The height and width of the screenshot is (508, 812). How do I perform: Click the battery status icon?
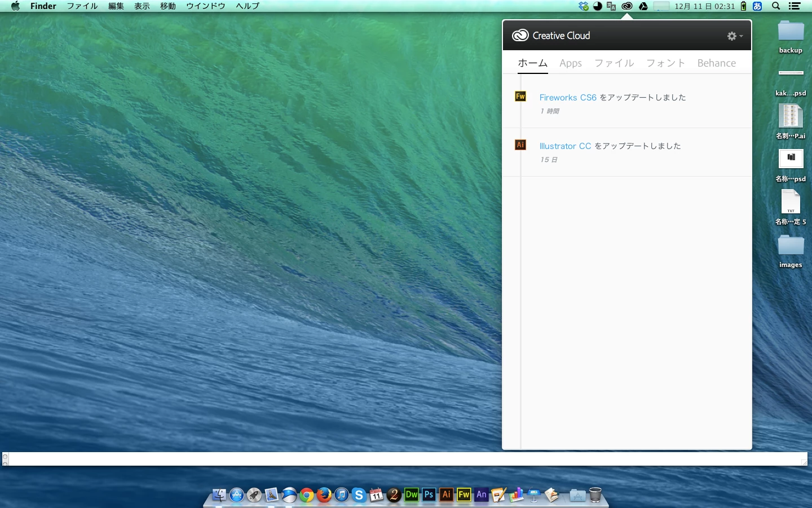tap(744, 6)
